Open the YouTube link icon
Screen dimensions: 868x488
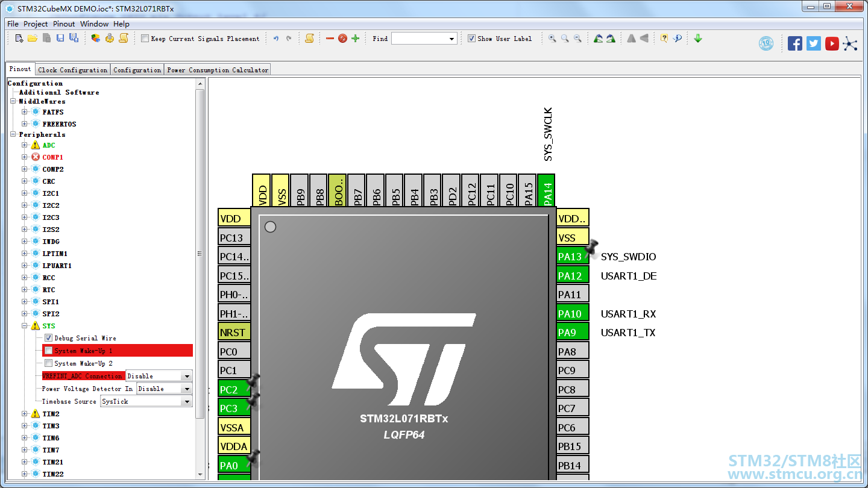832,43
